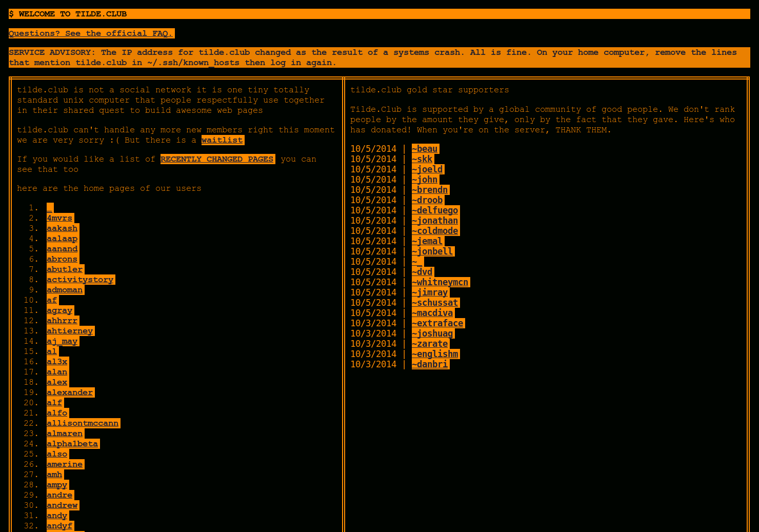The width and height of the screenshot is (759, 532).
Task: Click the ~zarate supporter link
Action: 430,344
